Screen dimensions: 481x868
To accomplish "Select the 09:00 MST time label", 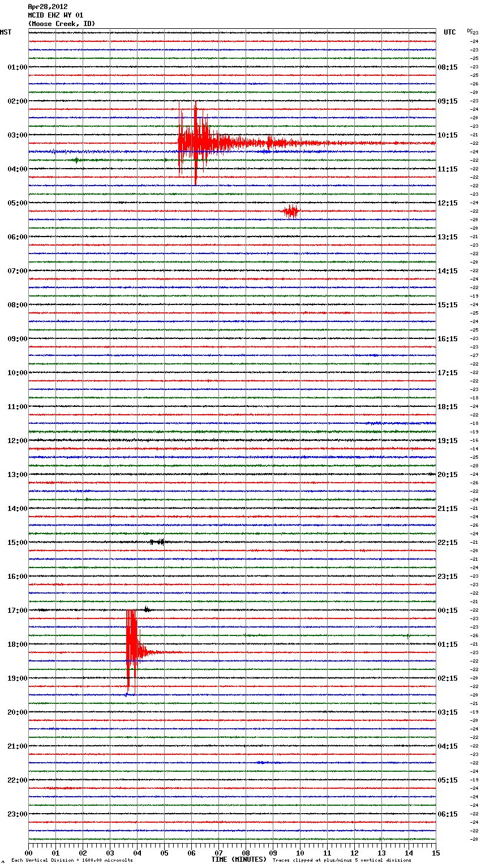I will pos(18,339).
